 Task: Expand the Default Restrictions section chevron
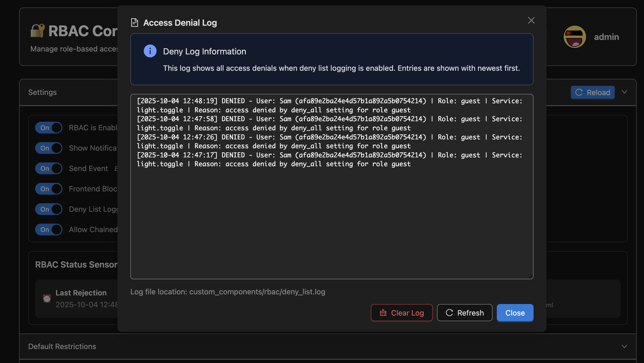pos(624,346)
